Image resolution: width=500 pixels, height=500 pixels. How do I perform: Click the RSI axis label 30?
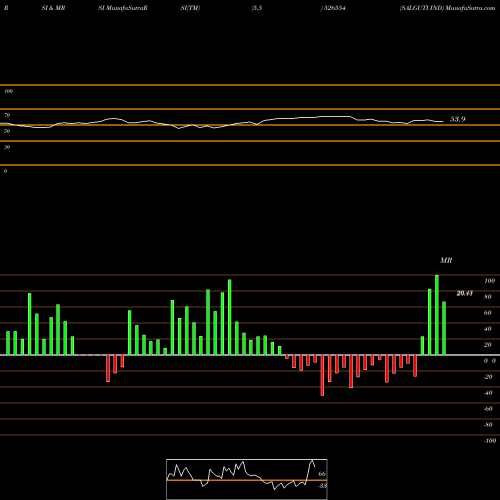(x=7, y=147)
